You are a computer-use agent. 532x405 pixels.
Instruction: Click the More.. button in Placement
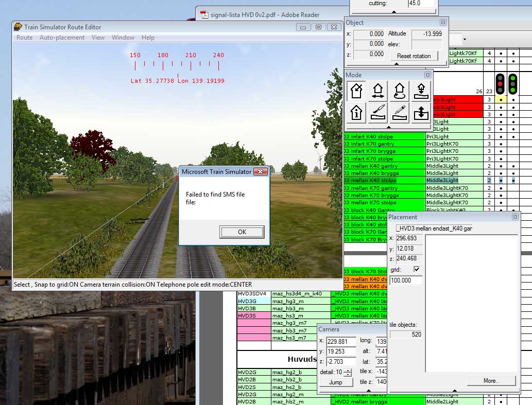(x=491, y=381)
